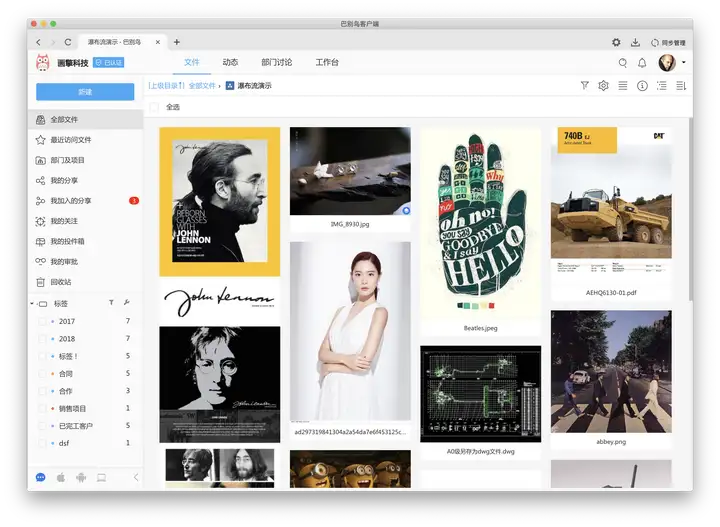This screenshot has height=527, width=720.
Task: Click the reload page icon
Action: [x=68, y=42]
